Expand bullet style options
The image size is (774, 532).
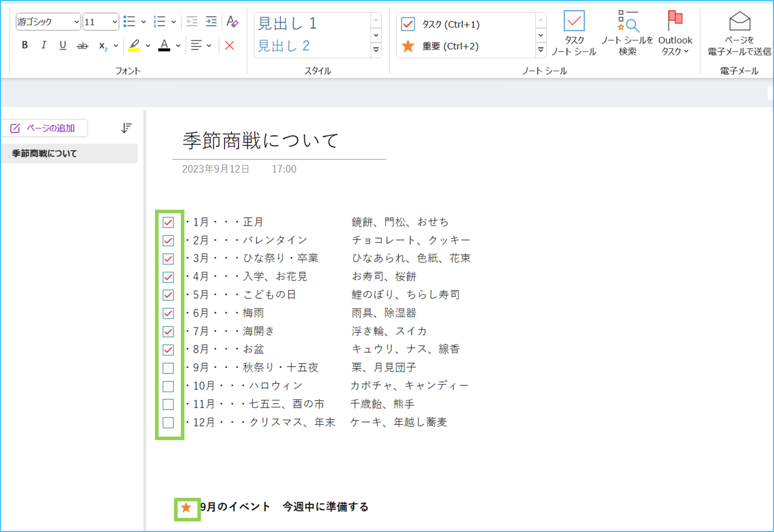pos(144,22)
